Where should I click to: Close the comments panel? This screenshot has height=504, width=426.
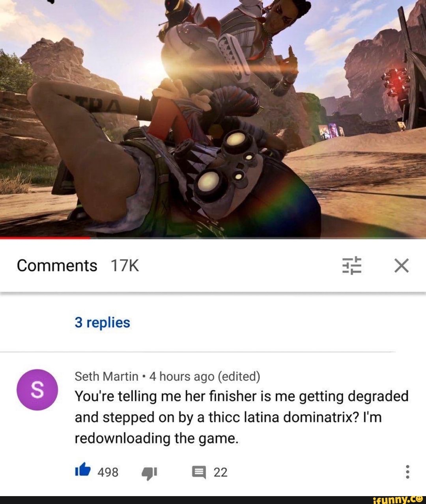tap(402, 266)
